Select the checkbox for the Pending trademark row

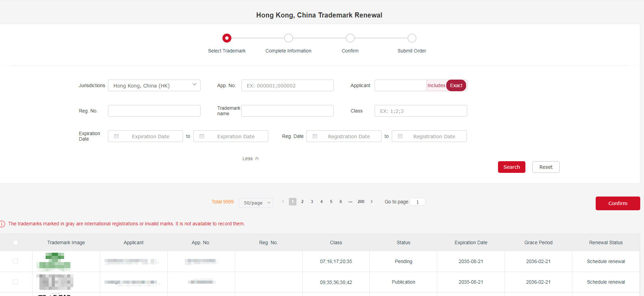15,261
